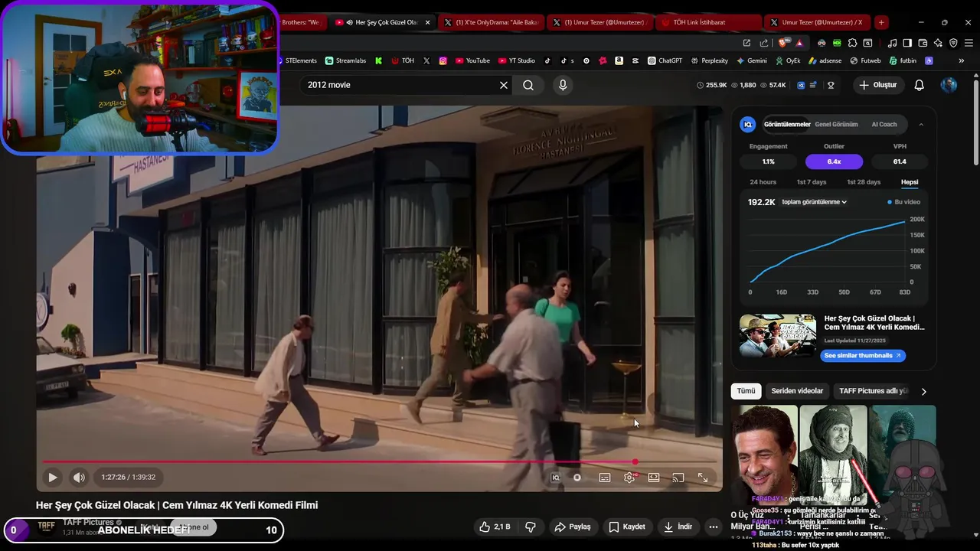The height and width of the screenshot is (551, 980).
Task: Click See similar thumbnails button
Action: [x=863, y=355]
